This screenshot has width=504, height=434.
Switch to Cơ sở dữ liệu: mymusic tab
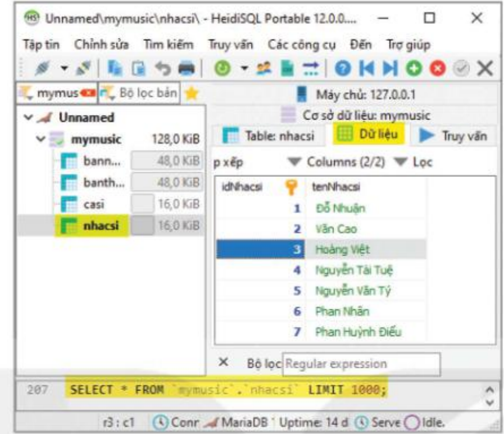(355, 115)
